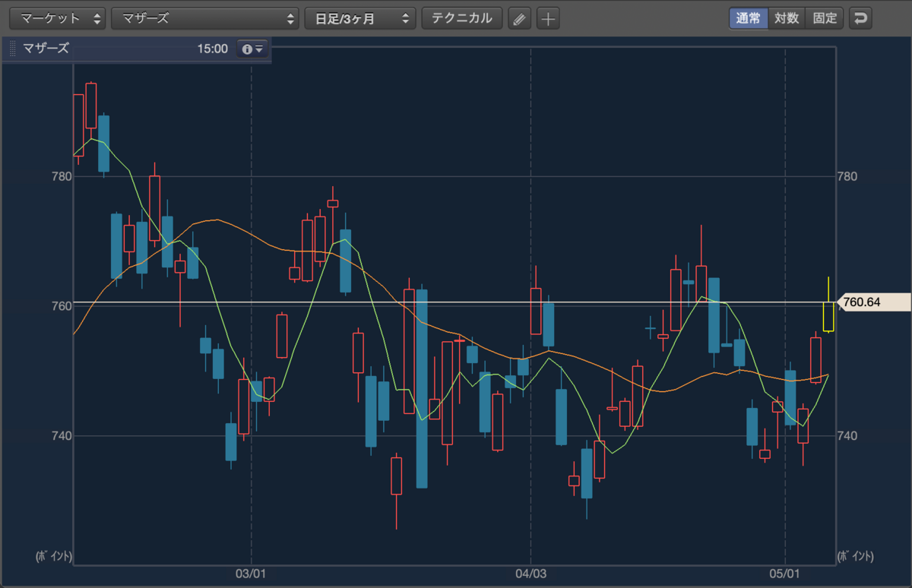Switch the scale to 通常 mode

(x=749, y=18)
